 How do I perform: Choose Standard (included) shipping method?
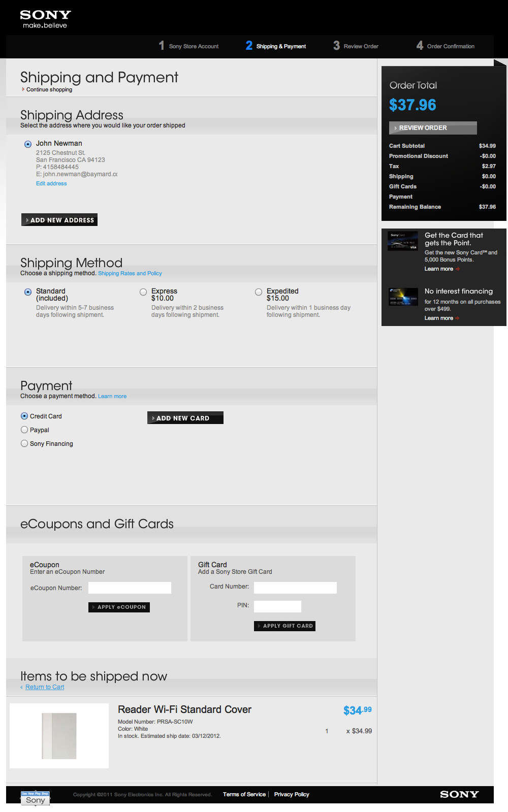tap(28, 292)
